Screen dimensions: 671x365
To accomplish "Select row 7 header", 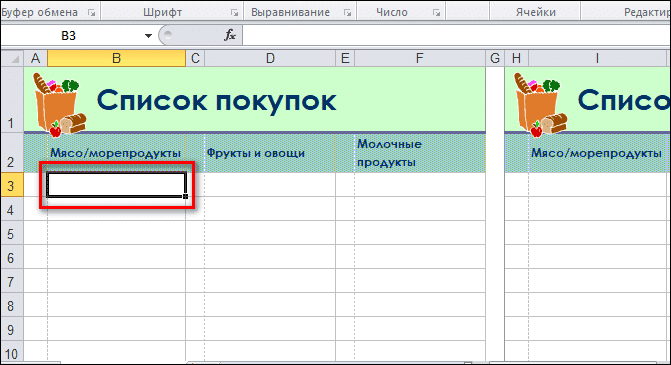I will point(12,281).
